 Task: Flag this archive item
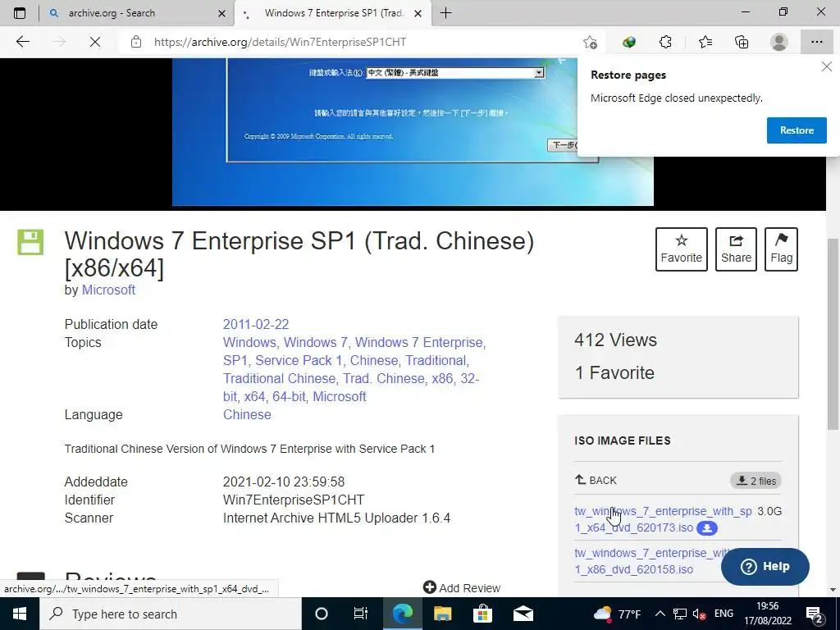(781, 249)
